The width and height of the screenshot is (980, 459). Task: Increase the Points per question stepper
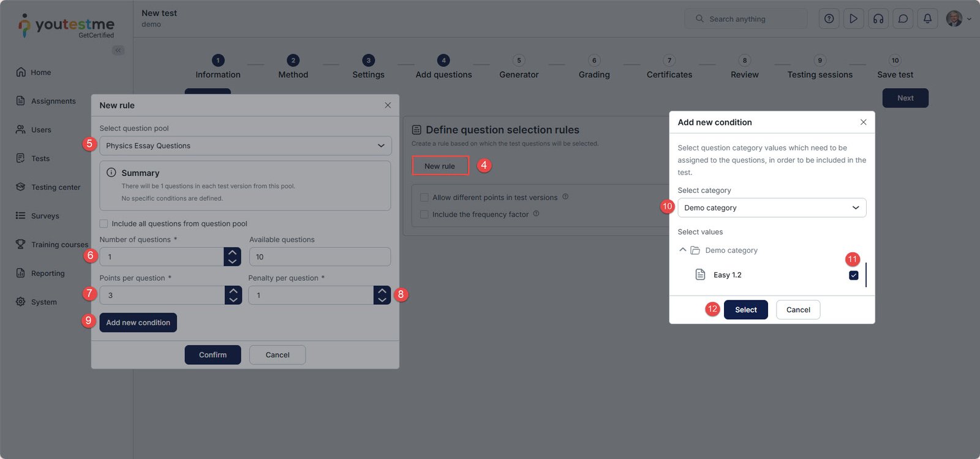point(233,291)
